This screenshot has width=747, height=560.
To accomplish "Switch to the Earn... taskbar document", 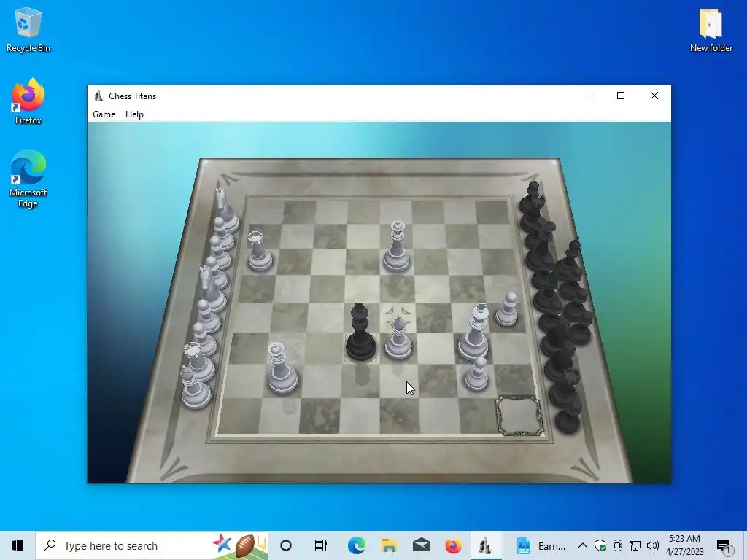I will 542,545.
